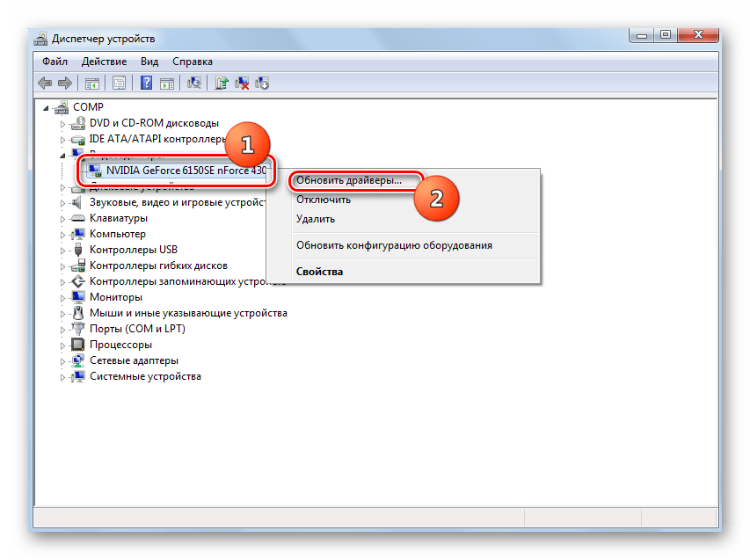The width and height of the screenshot is (750, 560).
Task: Click the port icon beside Порты (COM и LPT)
Action: pyautogui.click(x=77, y=329)
